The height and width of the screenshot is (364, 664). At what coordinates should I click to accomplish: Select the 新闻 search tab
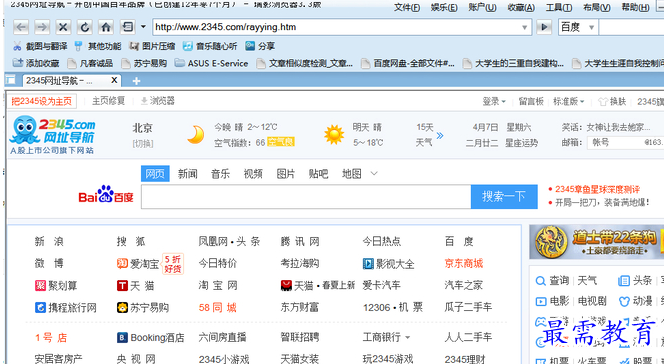coord(188,174)
